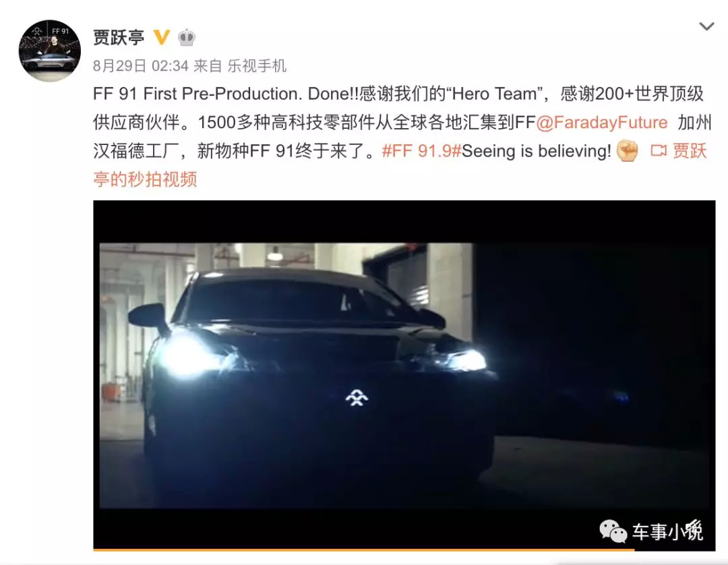This screenshot has width=728, height=565.
Task: Click the username 贾跃亭
Action: click(119, 37)
